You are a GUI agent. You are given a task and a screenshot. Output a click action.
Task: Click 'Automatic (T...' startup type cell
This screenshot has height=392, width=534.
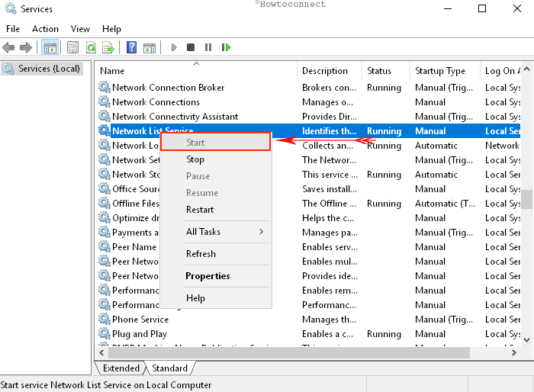point(445,204)
